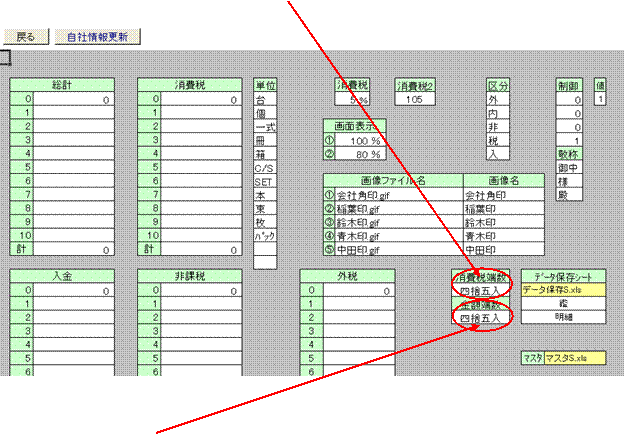This screenshot has height=434, width=624.
Task: Open the 四捨五入 cell under 消費税端数
Action: tap(481, 291)
